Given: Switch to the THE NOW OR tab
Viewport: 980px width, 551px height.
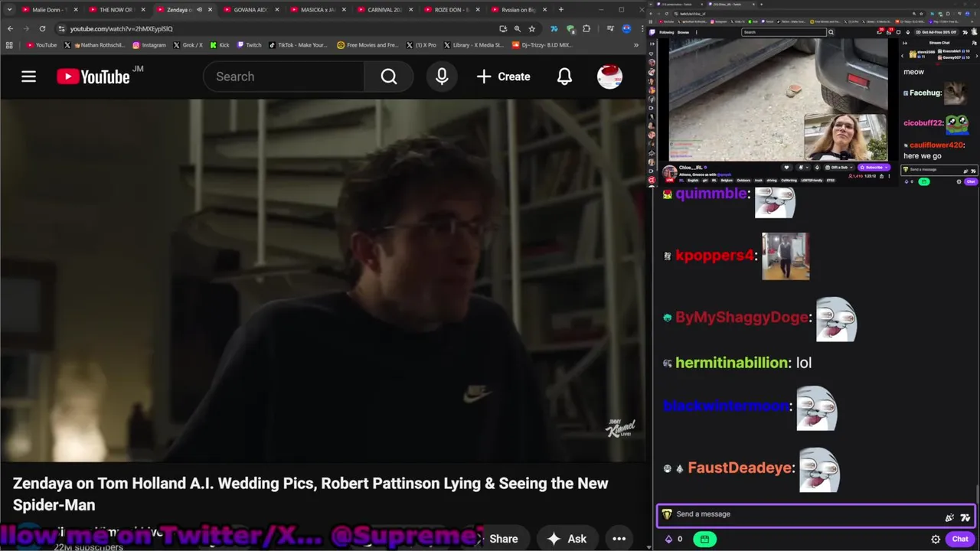Looking at the screenshot, I should (115, 10).
